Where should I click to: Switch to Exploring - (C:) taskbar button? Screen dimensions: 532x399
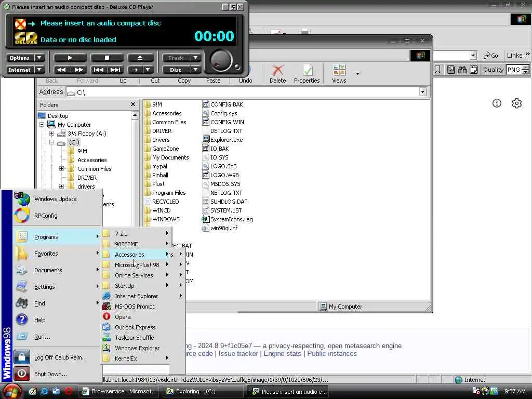tap(203, 391)
